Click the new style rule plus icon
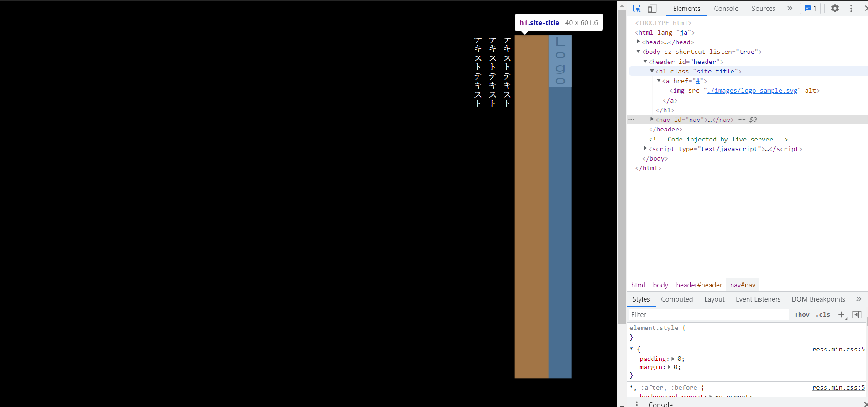Screen dimensions: 868x407 842,314
